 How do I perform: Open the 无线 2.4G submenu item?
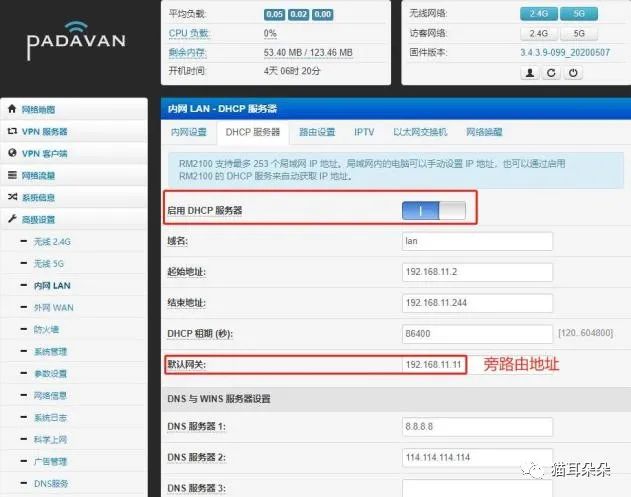[x=52, y=242]
